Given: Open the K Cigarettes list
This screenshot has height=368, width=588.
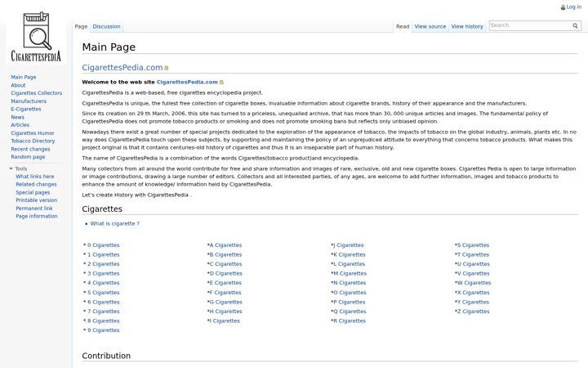Looking at the screenshot, I should coord(350,254).
